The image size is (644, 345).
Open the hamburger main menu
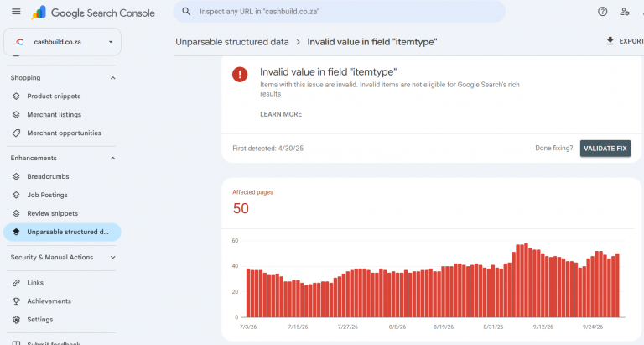(x=16, y=12)
